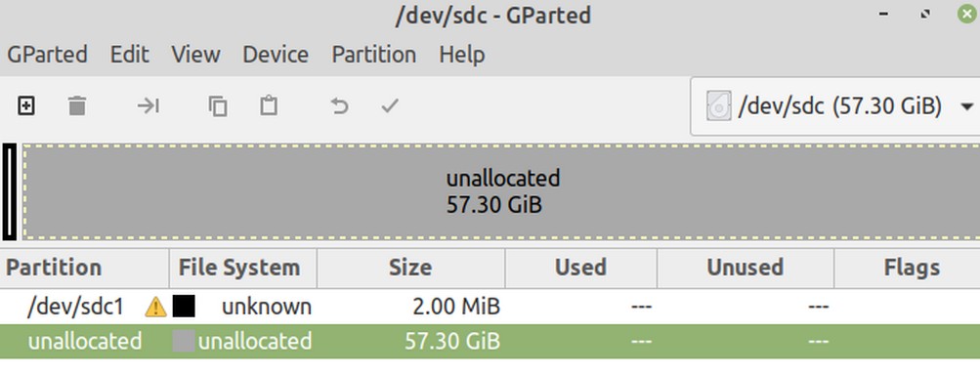Click the Apply all operations checkmark
This screenshot has height=373, width=980.
click(x=390, y=106)
